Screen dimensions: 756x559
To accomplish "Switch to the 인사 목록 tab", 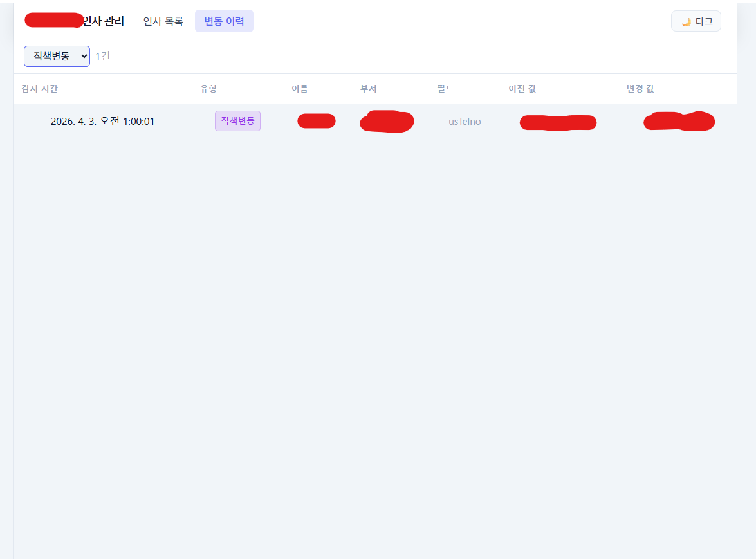I will coord(163,21).
